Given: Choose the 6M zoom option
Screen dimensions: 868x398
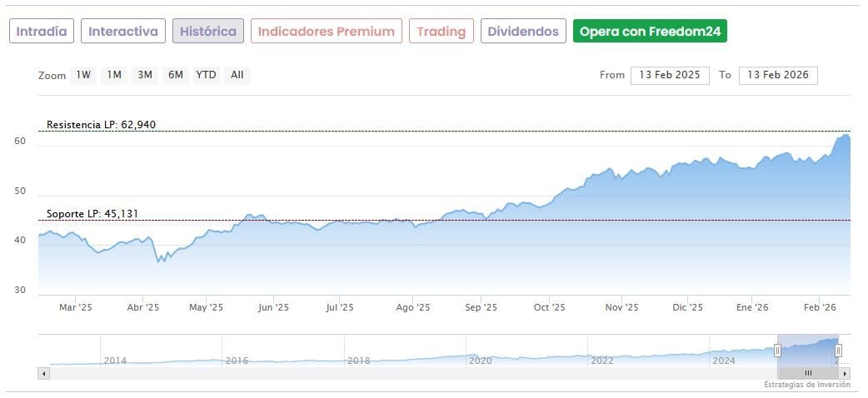Looking at the screenshot, I should coord(175,75).
